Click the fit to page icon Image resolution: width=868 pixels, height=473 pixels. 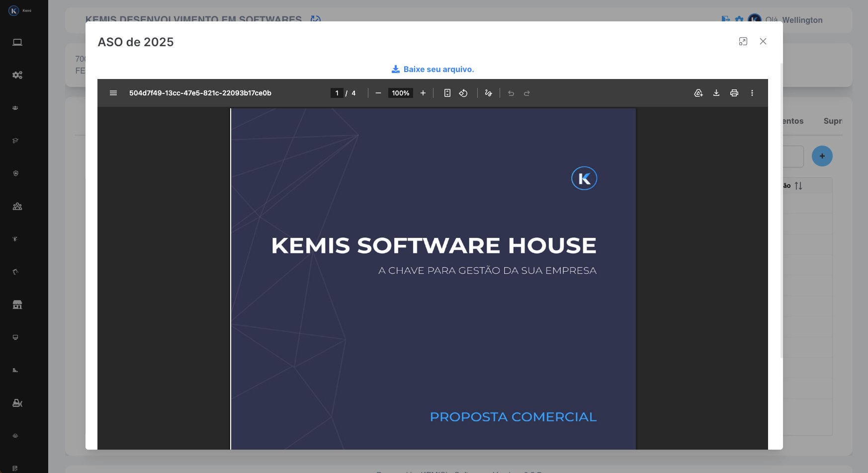pyautogui.click(x=447, y=93)
